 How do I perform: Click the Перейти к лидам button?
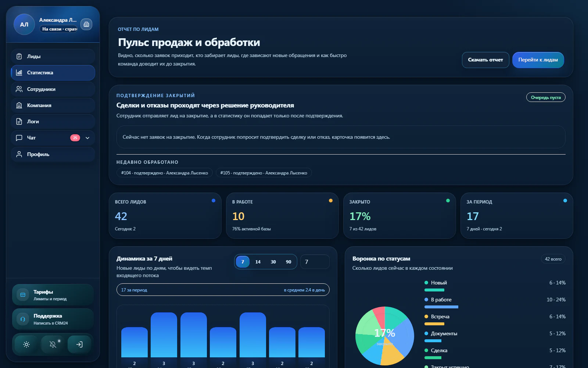pyautogui.click(x=538, y=60)
